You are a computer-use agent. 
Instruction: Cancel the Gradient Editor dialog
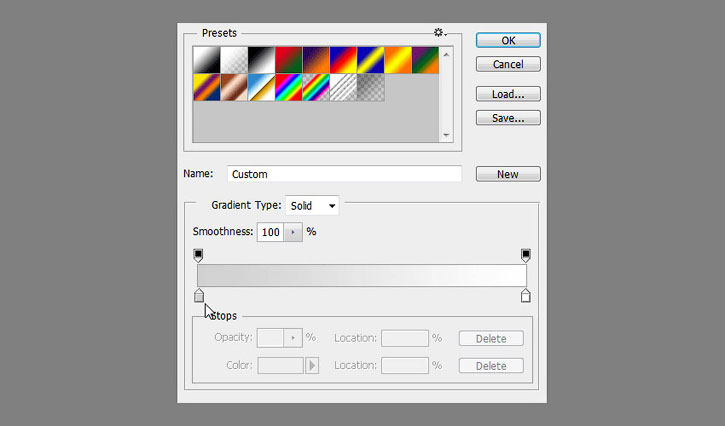pos(508,64)
